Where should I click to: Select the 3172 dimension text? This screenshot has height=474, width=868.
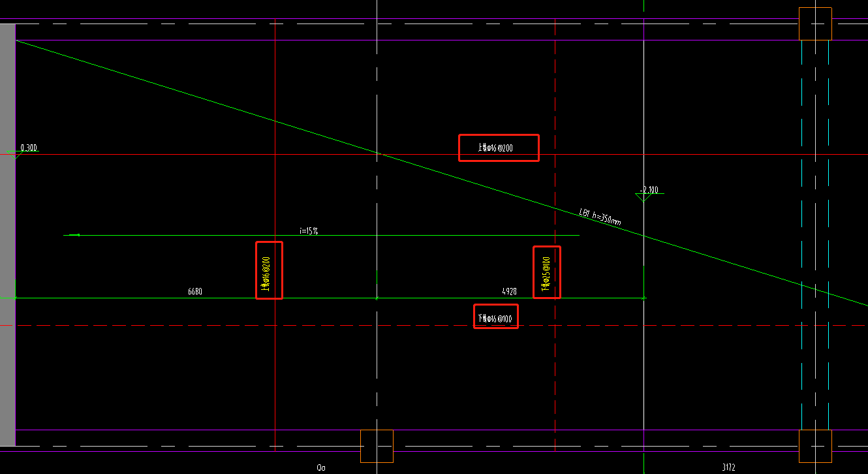(729, 467)
